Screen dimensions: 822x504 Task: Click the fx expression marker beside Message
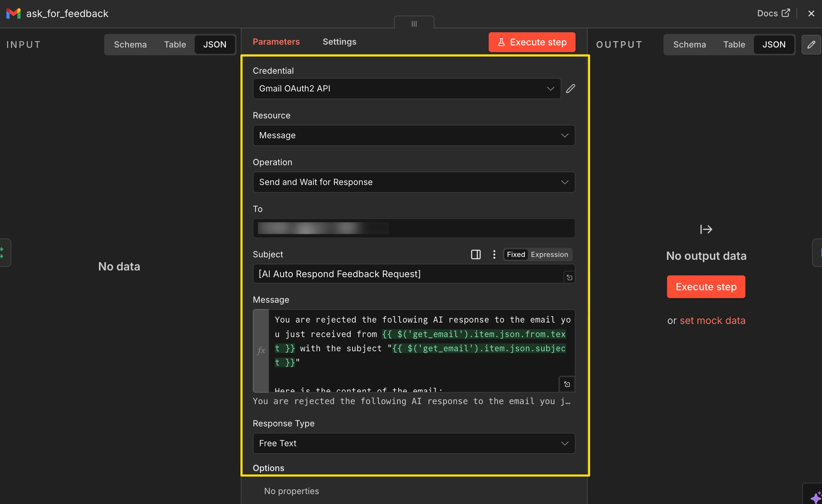click(261, 351)
